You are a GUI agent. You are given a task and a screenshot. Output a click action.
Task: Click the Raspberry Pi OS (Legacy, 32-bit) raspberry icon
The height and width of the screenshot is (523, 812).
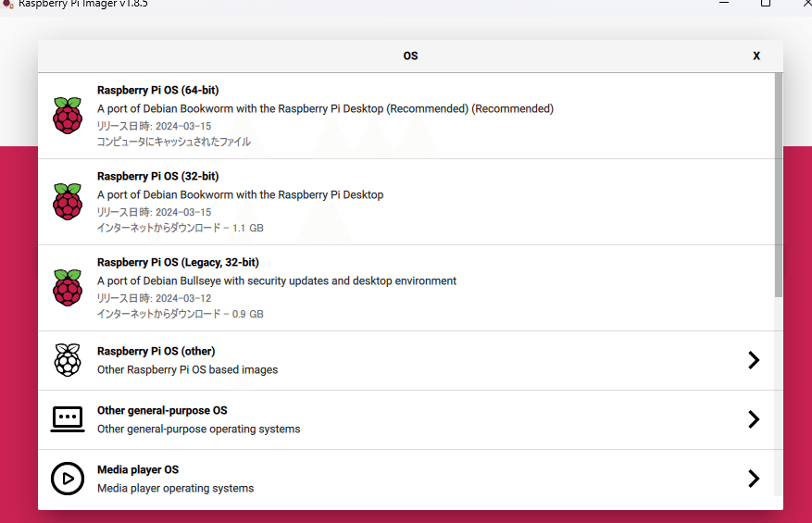(68, 287)
